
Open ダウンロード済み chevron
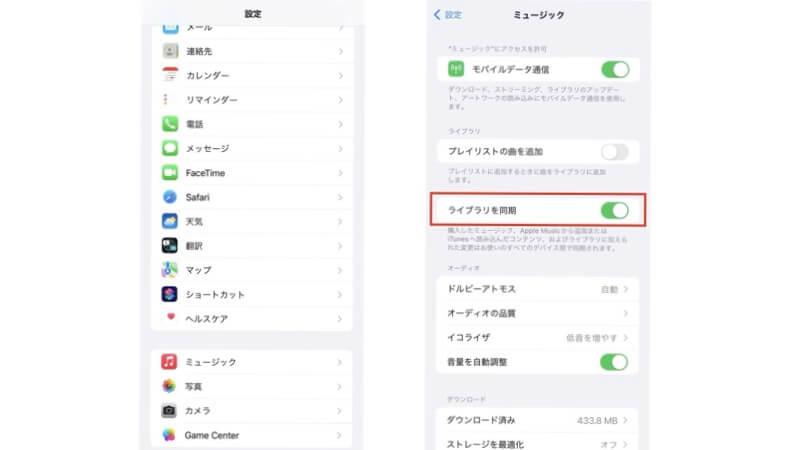point(626,420)
